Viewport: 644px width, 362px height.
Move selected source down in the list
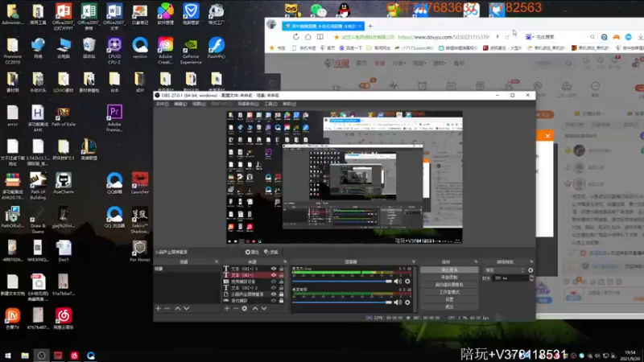click(x=264, y=309)
